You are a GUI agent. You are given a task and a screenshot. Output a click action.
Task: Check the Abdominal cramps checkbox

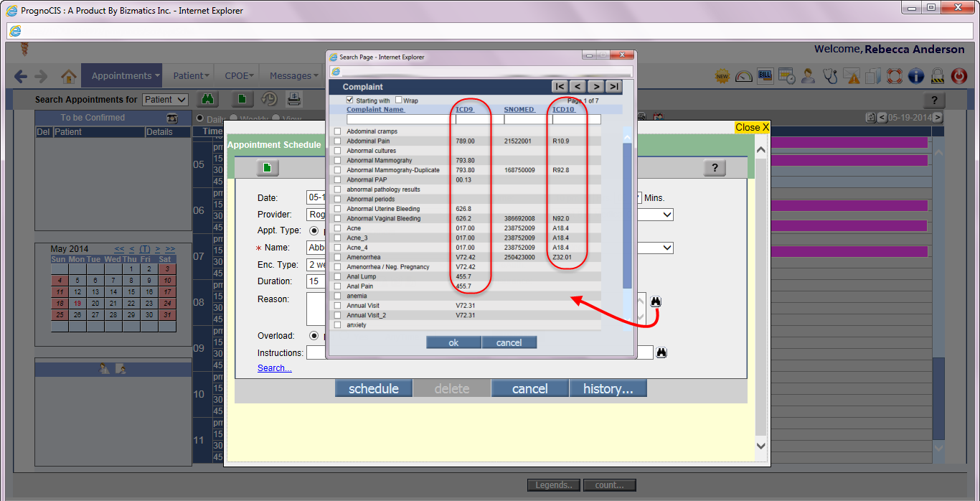[x=337, y=131]
